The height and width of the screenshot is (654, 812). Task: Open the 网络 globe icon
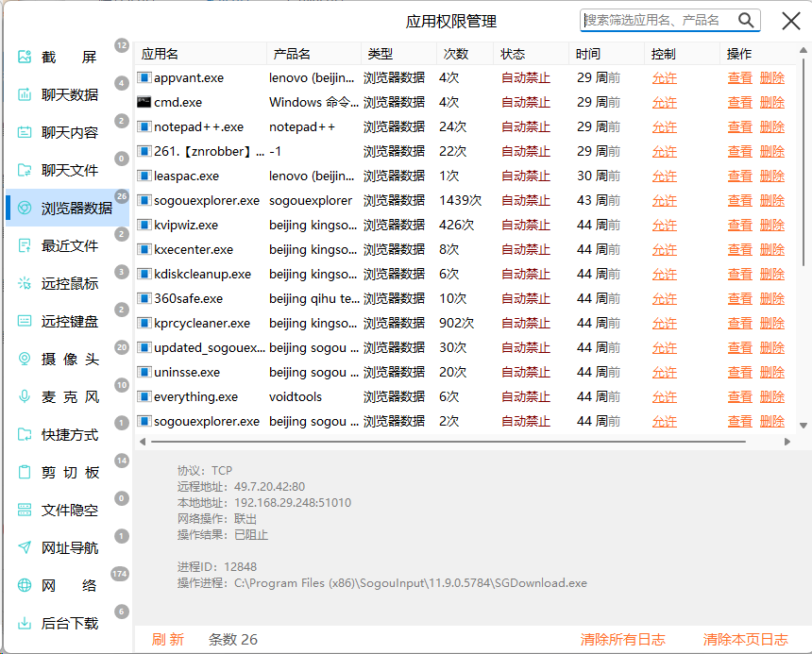coord(25,585)
